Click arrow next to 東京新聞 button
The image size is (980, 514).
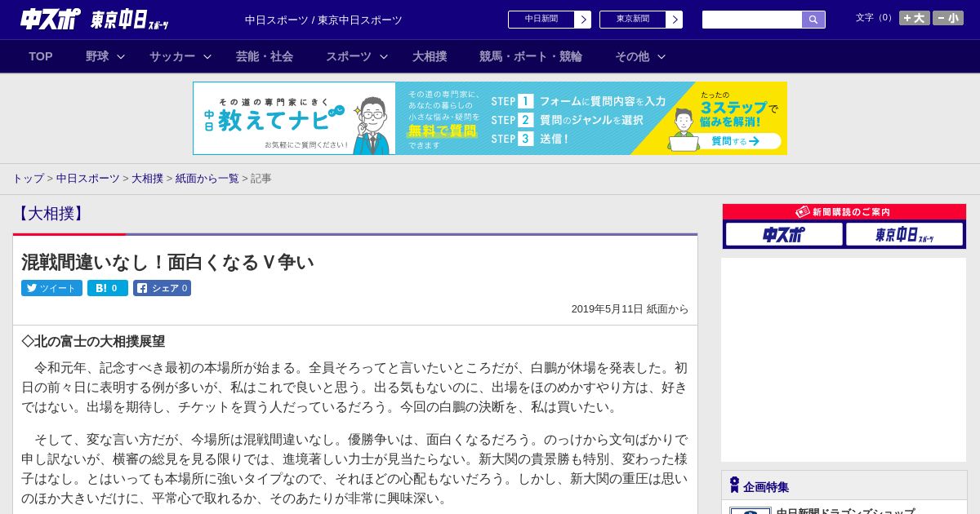point(675,20)
